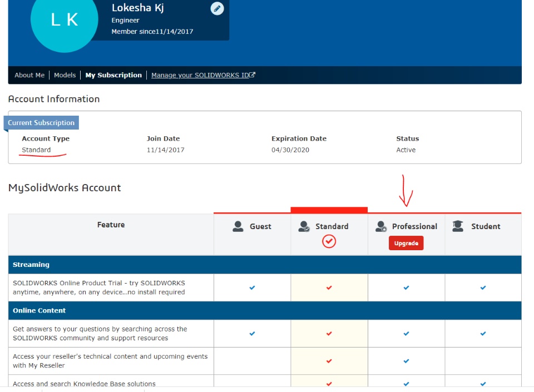Screen dimensions: 534x392
Task: Click Professional checkmark for My Reseller row
Action: 406,361
